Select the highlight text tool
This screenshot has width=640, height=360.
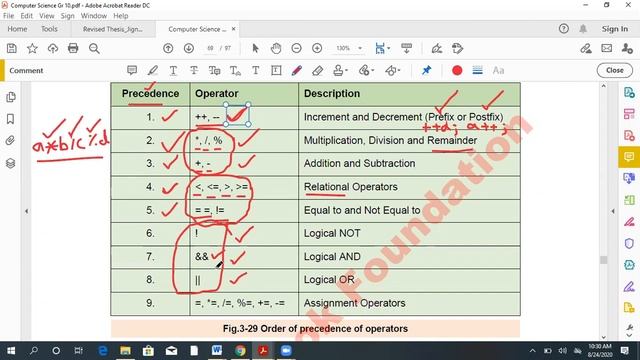click(153, 70)
